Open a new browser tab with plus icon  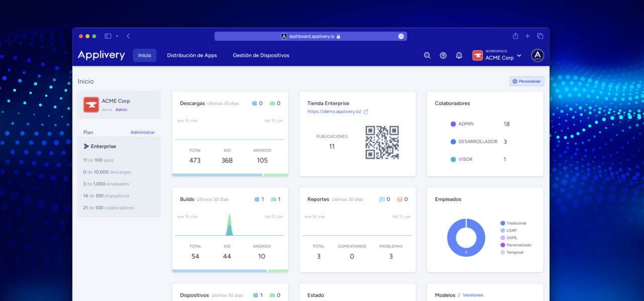click(x=527, y=36)
